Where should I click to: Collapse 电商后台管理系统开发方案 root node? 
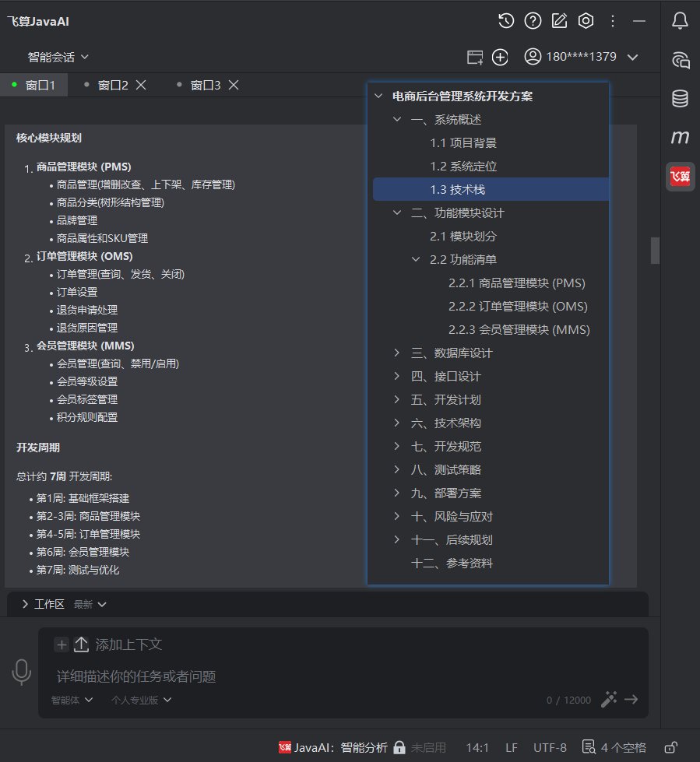pos(378,97)
